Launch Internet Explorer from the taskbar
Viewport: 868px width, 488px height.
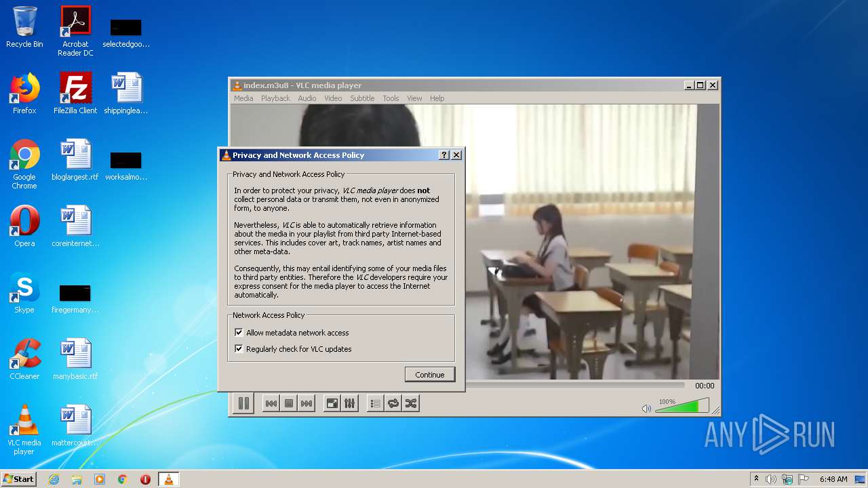coord(54,479)
